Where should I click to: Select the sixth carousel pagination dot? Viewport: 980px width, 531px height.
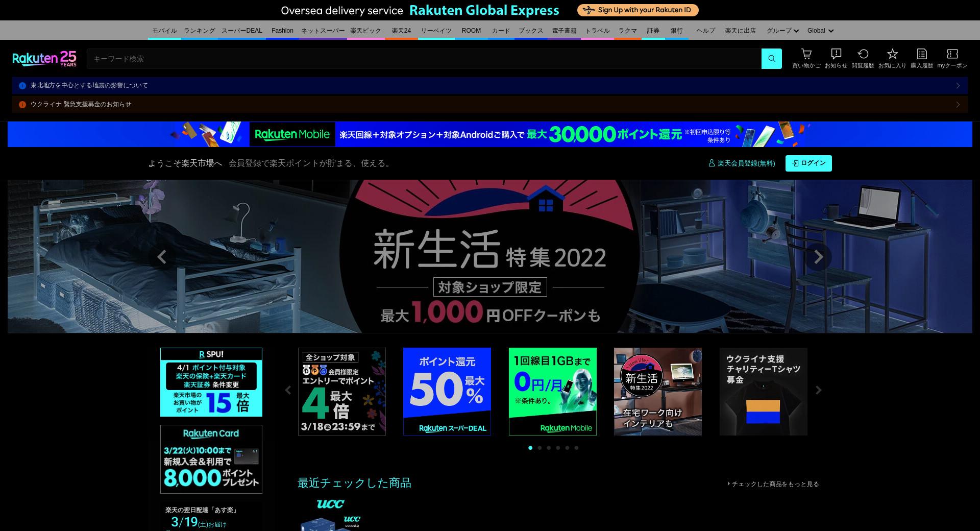tap(576, 448)
